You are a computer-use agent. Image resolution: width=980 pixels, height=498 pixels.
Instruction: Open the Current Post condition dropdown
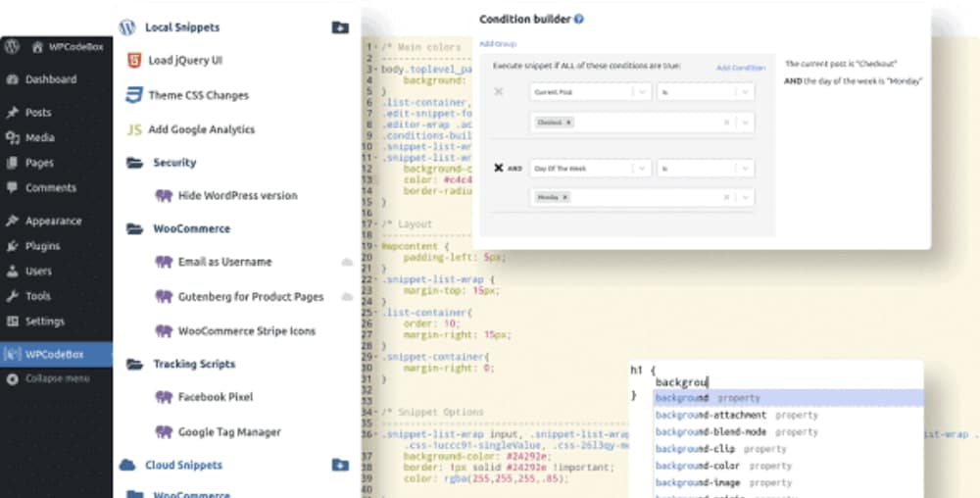641,92
